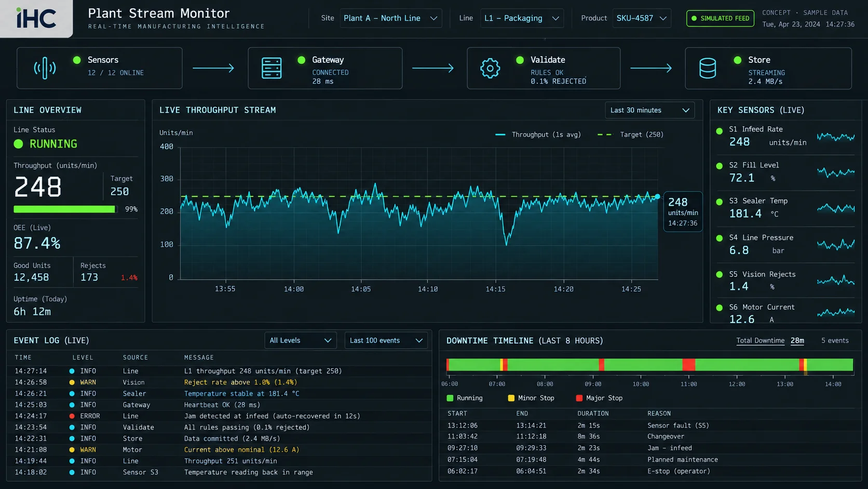The image size is (868, 489).
Task: Select event row Jam detected at infeed
Action: click(219, 416)
